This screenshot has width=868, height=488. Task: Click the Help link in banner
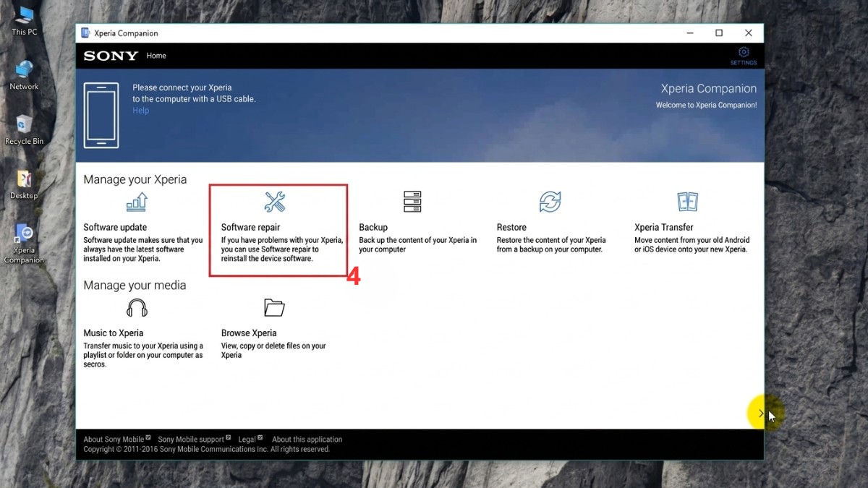pyautogui.click(x=140, y=111)
